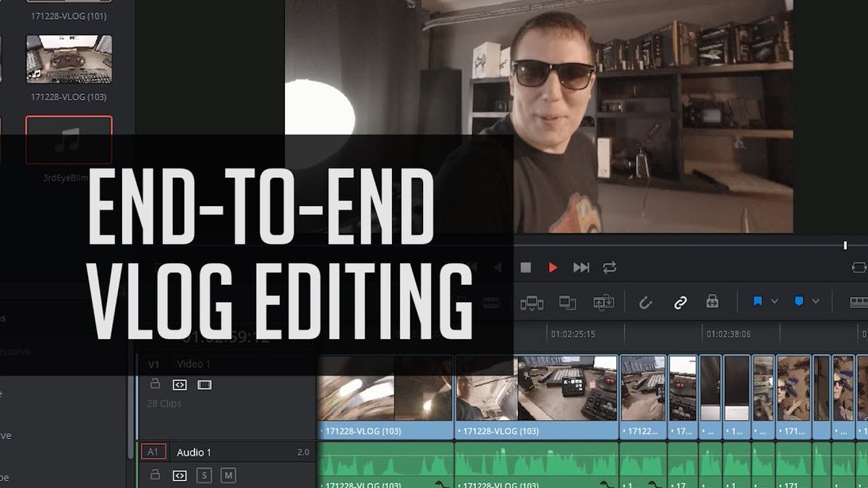Click the insert clip icon in the edit toolbar
868x488 pixels.
point(532,302)
